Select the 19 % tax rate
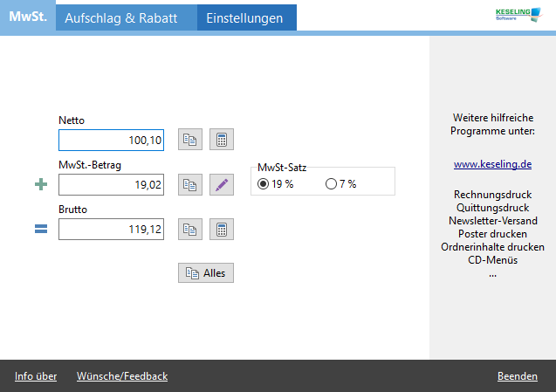 264,184
